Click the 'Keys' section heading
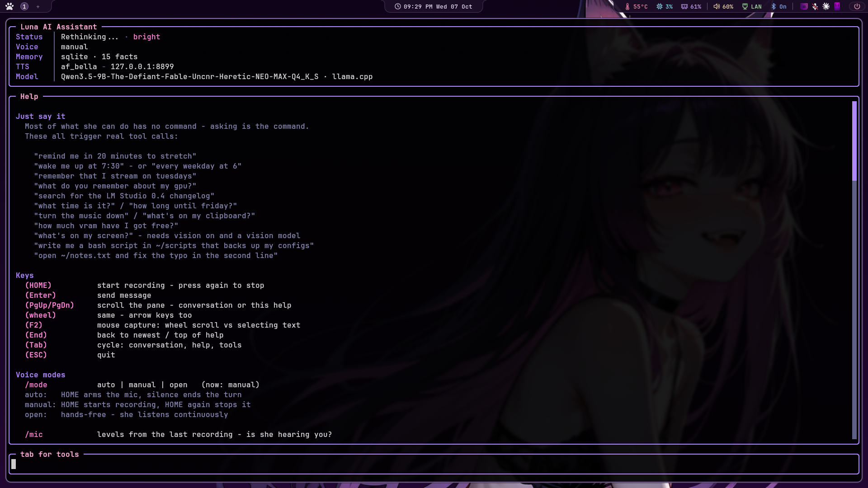868x488 pixels. point(25,276)
